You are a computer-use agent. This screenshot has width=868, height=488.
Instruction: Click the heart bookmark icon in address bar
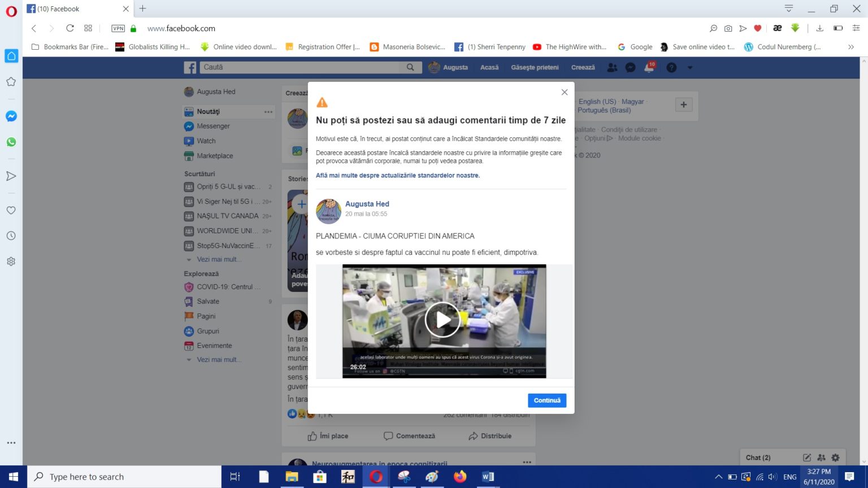tap(758, 28)
